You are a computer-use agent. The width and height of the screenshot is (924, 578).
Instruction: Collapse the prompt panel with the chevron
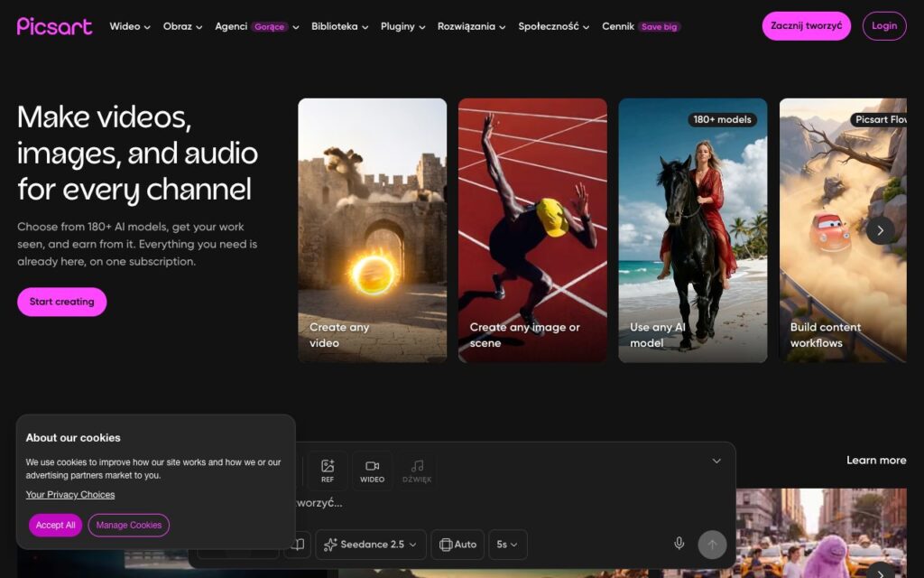(716, 461)
